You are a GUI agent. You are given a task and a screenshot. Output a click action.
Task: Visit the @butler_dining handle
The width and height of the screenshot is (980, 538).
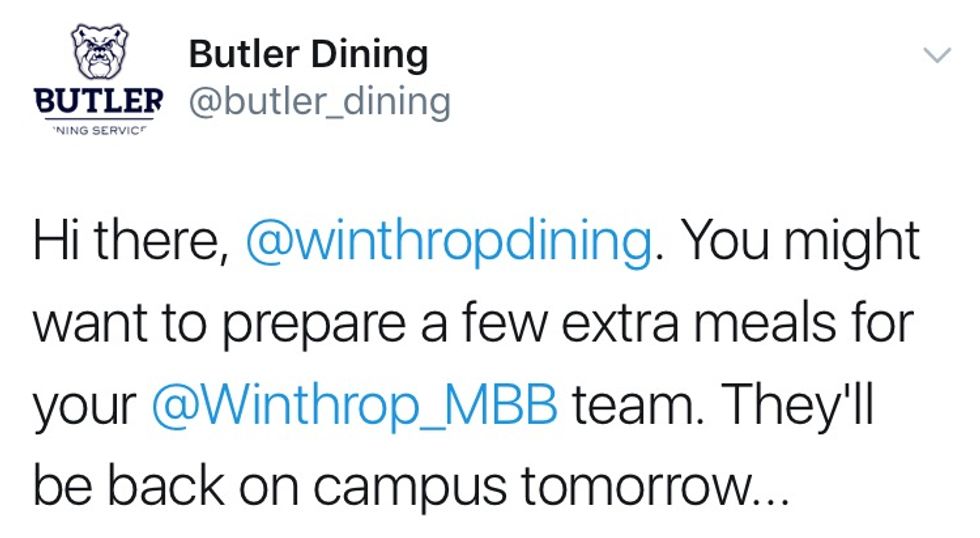[319, 101]
